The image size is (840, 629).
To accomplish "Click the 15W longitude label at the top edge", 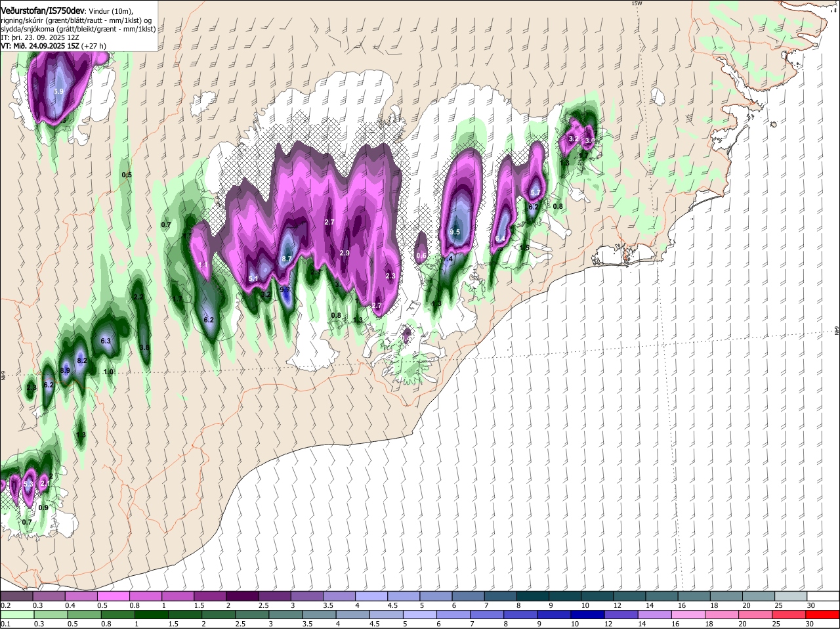I will tap(636, 3).
